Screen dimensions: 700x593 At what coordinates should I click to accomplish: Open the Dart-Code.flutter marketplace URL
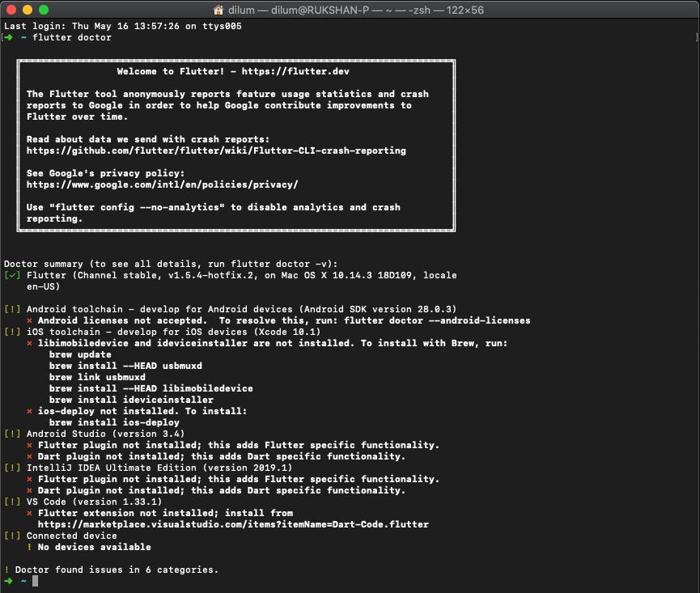(x=233, y=524)
